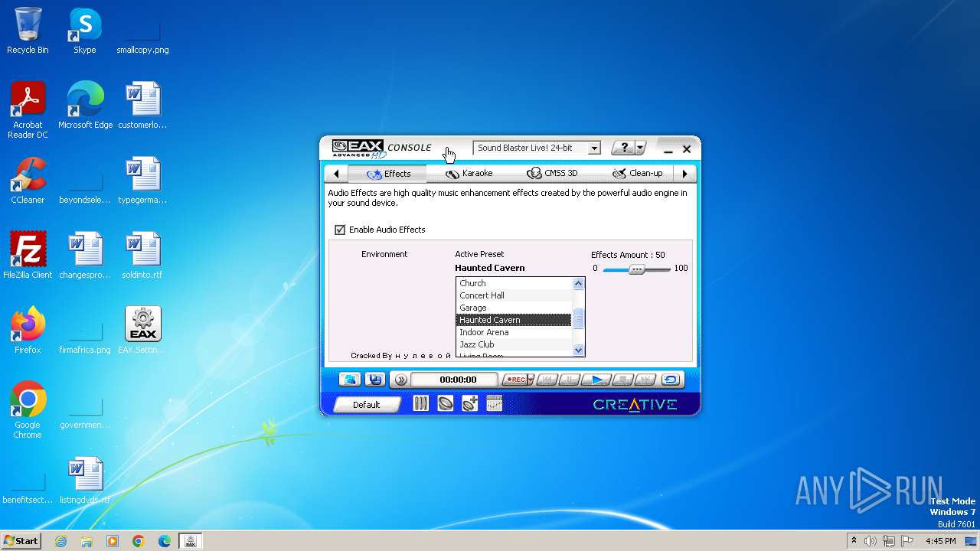Toggle the repeat loop button
The height and width of the screenshot is (551, 980).
click(671, 380)
